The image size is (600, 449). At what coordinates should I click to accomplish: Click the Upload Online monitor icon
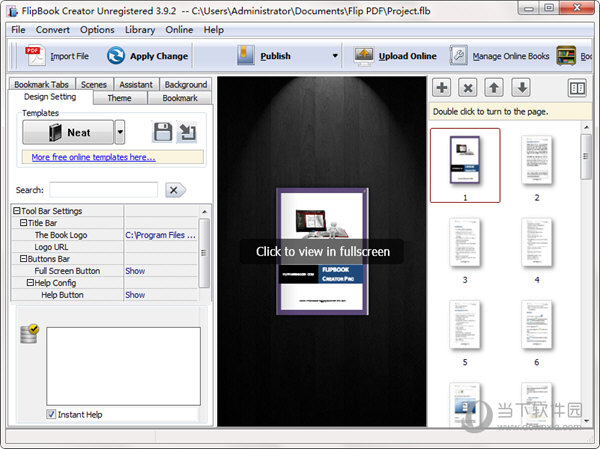(364, 56)
